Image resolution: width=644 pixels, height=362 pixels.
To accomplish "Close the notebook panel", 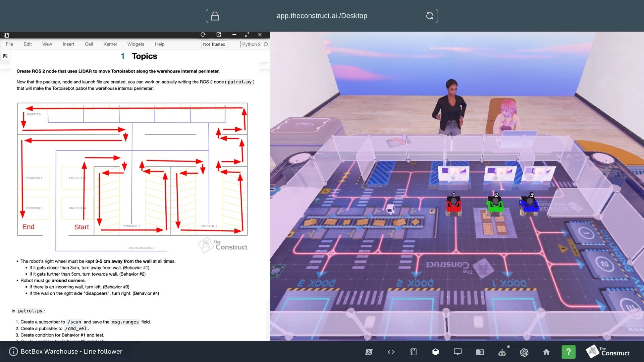I will [260, 35].
